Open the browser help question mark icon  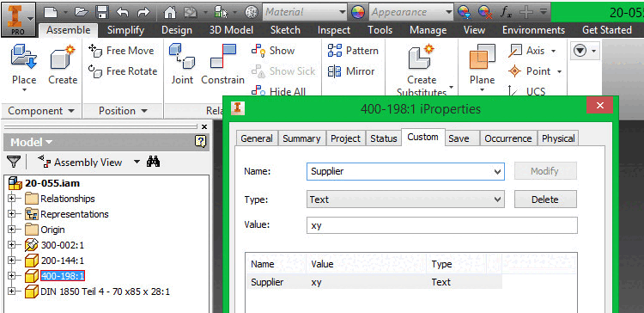199,142
